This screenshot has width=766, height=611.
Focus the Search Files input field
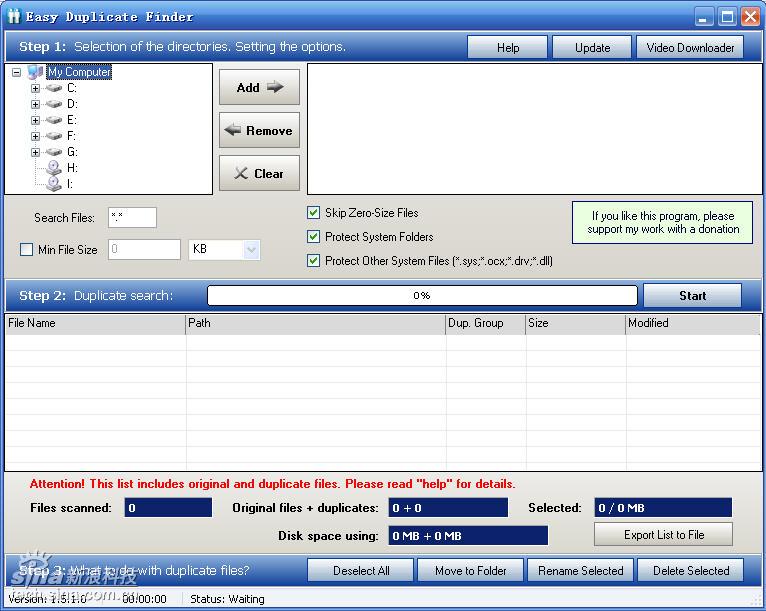pos(132,217)
